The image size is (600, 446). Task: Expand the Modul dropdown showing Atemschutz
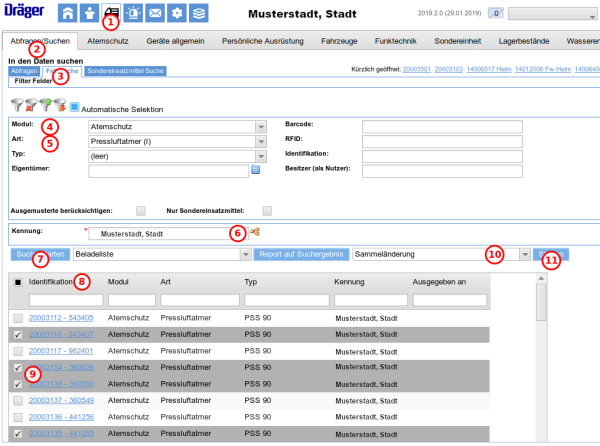point(260,127)
